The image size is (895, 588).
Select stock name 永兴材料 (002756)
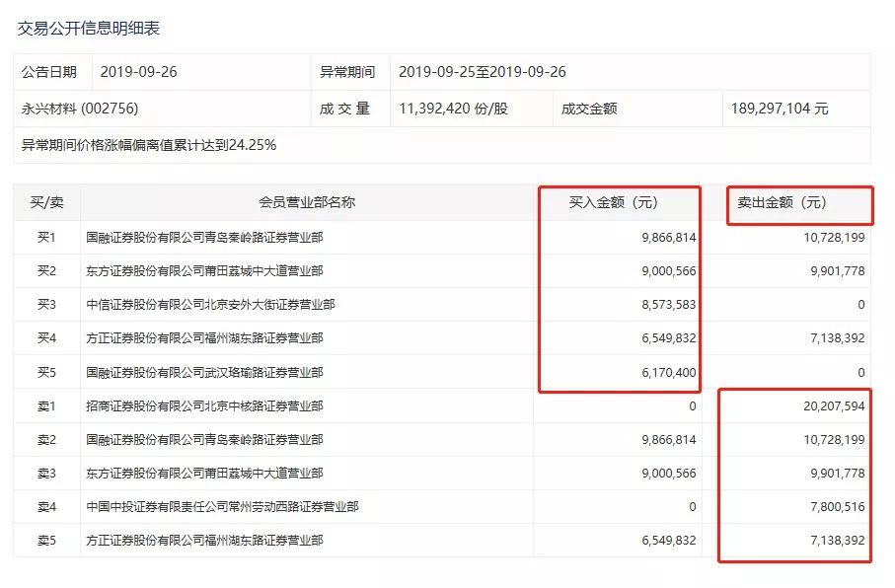point(80,109)
